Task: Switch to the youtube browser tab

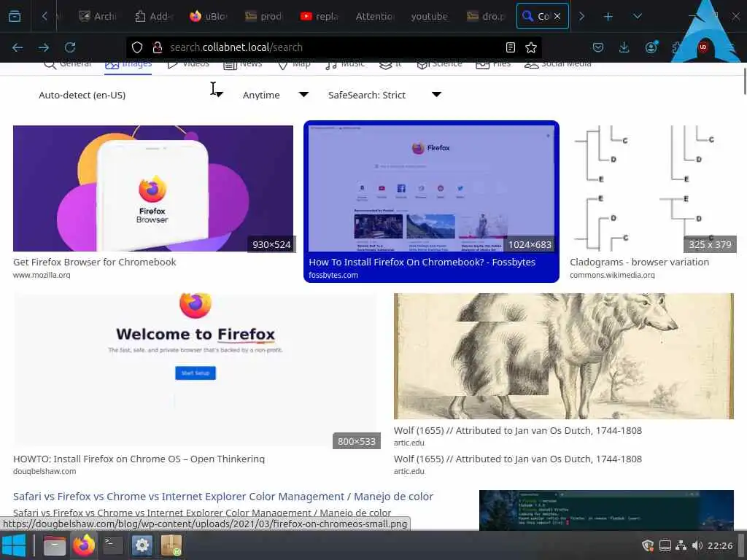Action: click(x=429, y=16)
